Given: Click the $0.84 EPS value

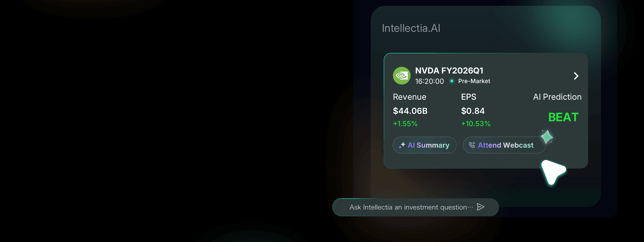Looking at the screenshot, I should point(473,111).
